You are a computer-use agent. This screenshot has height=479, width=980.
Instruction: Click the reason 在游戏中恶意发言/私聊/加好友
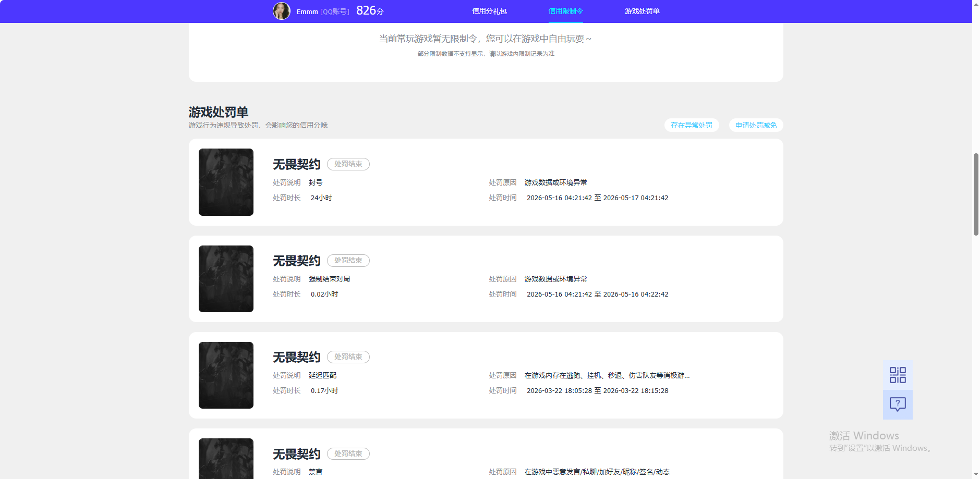coord(597,472)
